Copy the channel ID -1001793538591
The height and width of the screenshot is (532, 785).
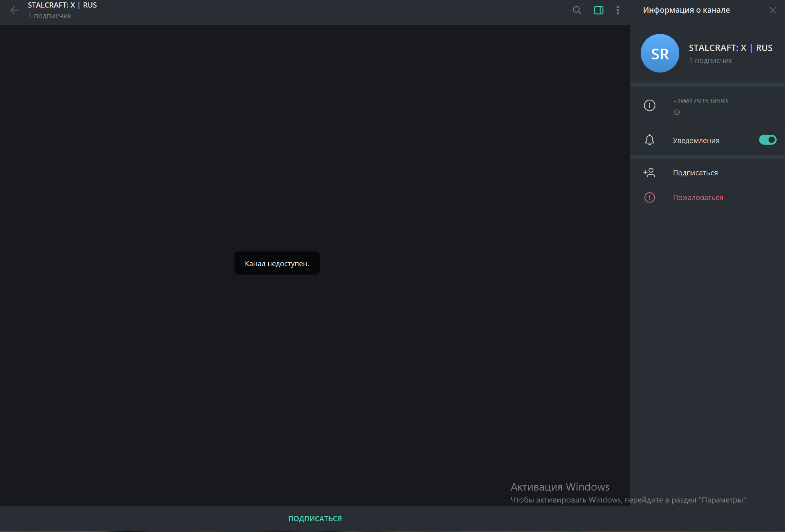(701, 101)
